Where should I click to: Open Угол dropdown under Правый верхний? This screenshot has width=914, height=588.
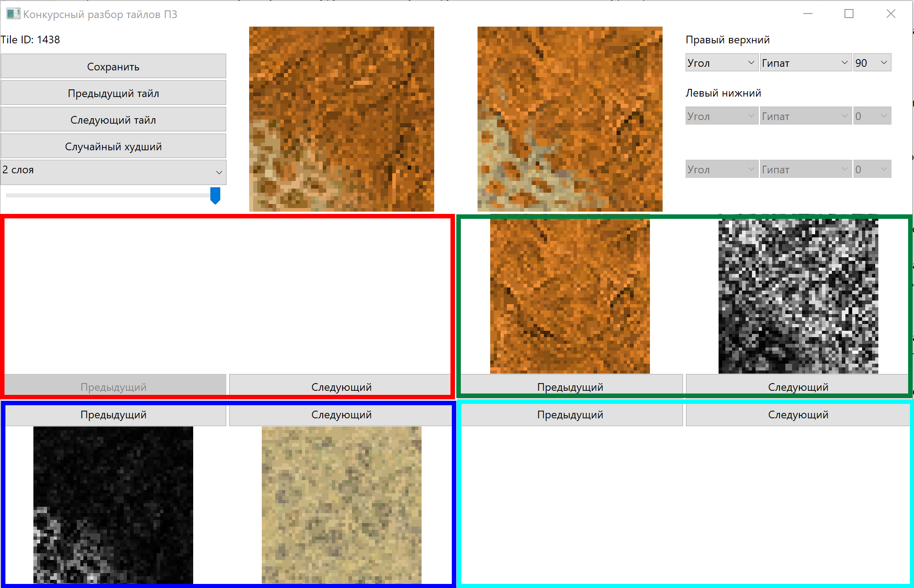pyautogui.click(x=721, y=63)
